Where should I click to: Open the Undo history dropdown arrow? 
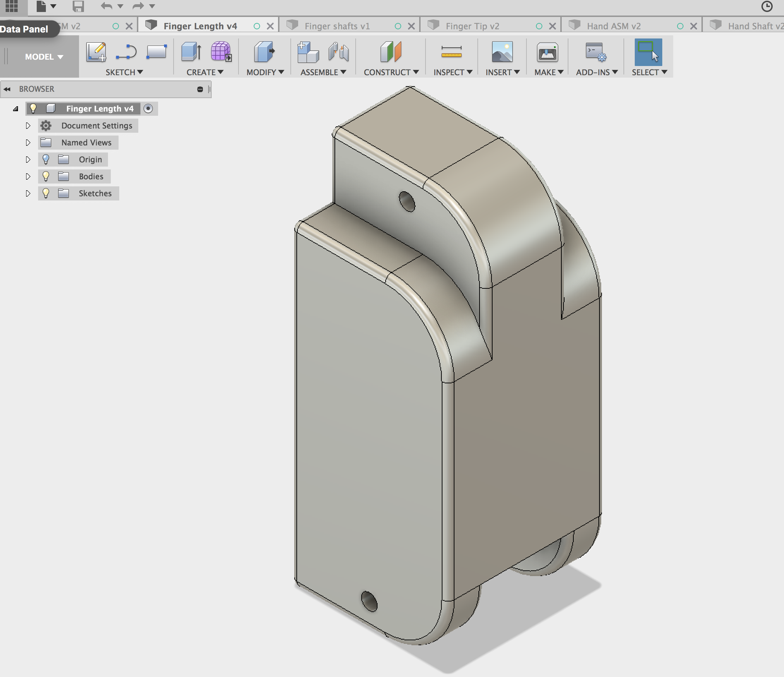pyautogui.click(x=120, y=6)
